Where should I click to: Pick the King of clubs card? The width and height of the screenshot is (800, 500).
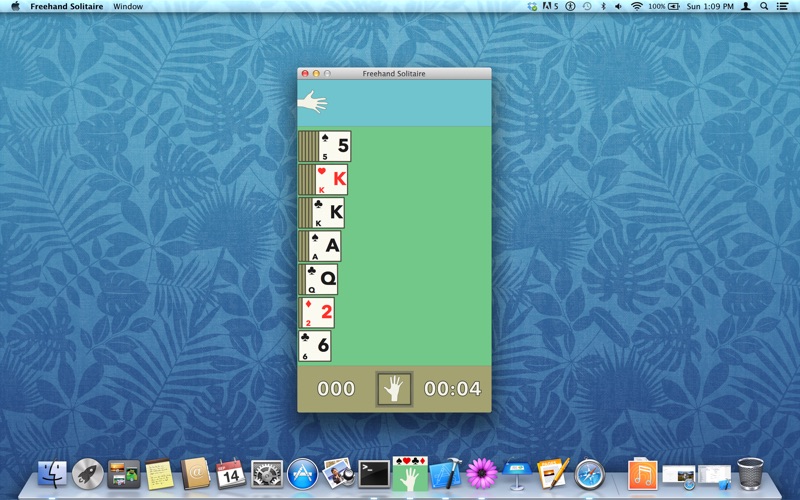tap(328, 213)
